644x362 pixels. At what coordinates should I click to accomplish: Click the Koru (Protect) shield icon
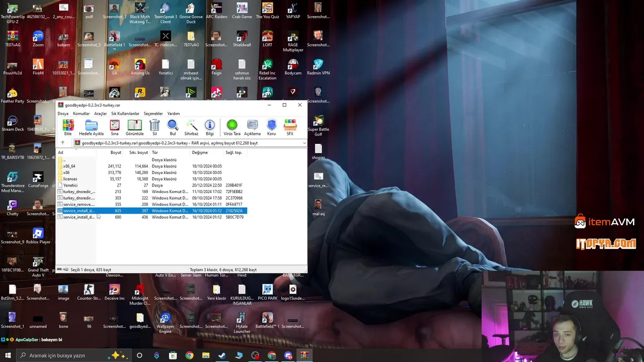tap(272, 128)
